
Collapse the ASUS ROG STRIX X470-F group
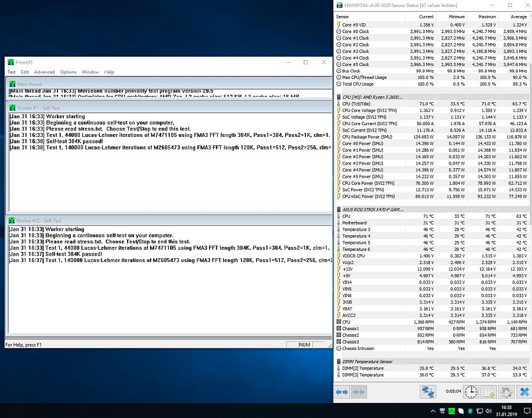point(338,209)
